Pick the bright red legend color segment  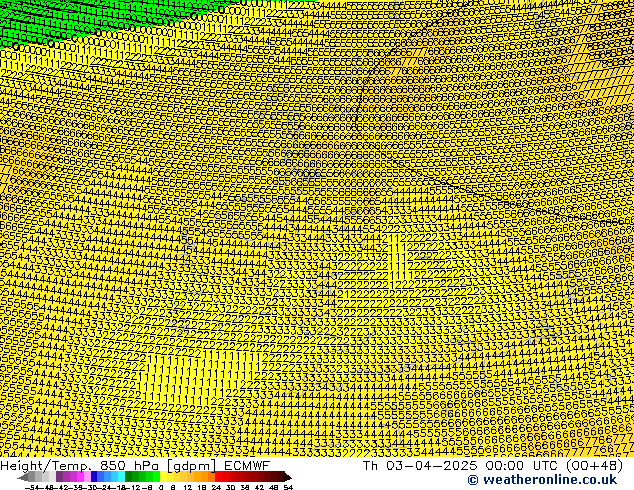click(218, 477)
